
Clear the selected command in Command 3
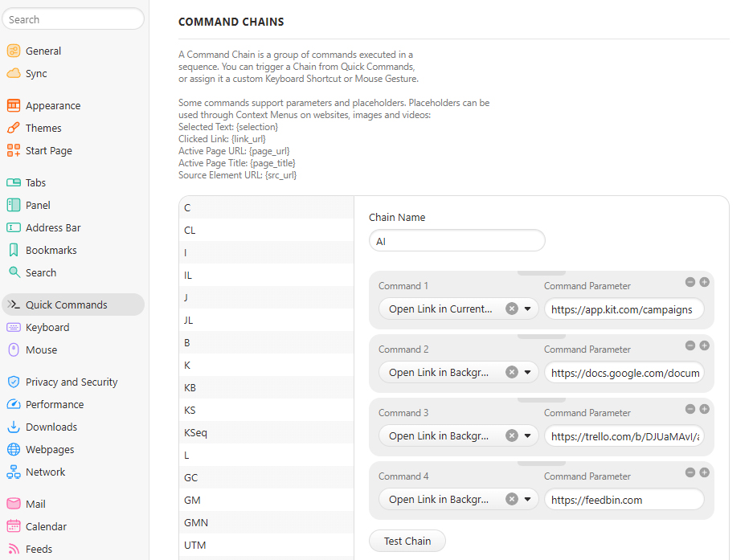(x=512, y=435)
